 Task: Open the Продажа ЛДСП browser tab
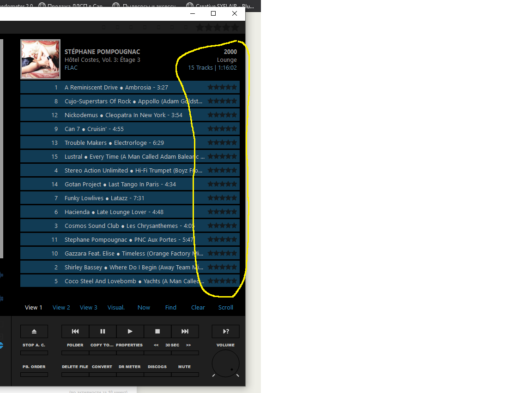pyautogui.click(x=71, y=6)
